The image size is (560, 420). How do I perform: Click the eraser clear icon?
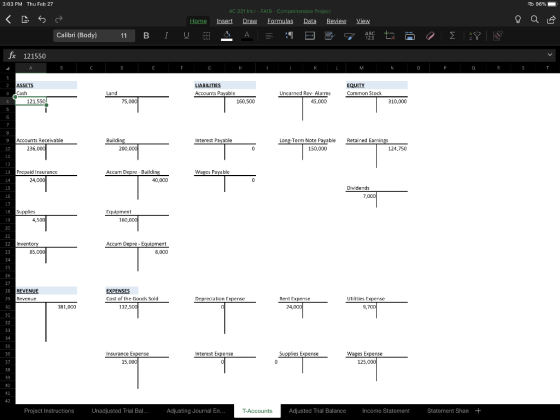(x=430, y=35)
